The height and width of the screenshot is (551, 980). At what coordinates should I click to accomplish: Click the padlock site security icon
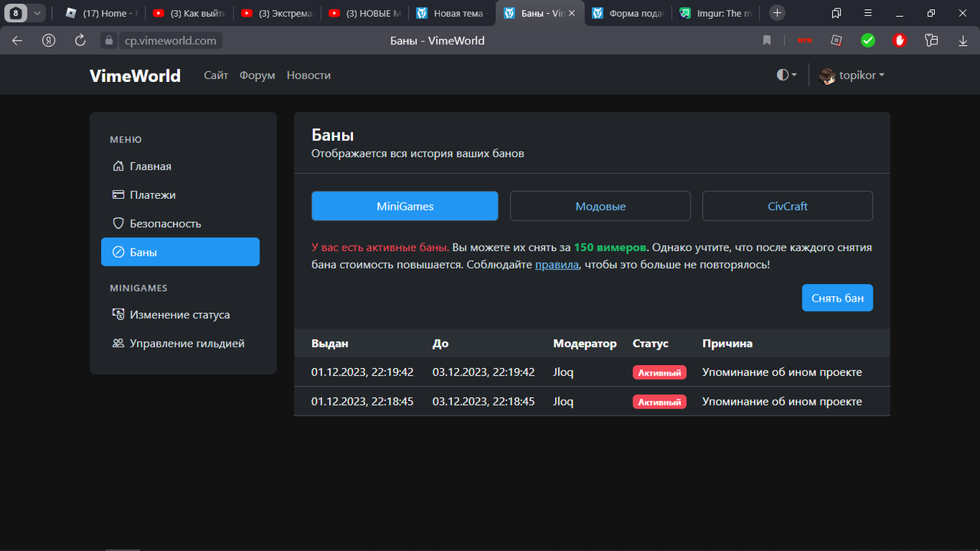click(109, 41)
